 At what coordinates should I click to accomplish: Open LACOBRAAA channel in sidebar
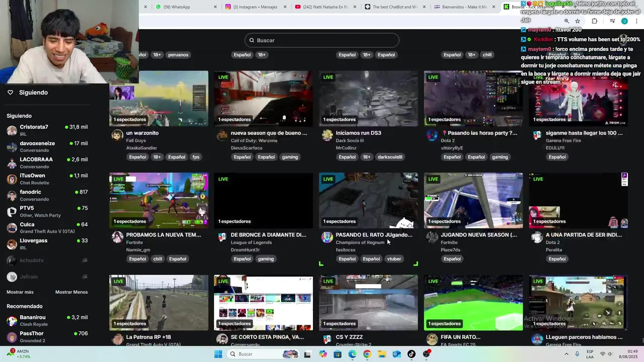pos(47,163)
